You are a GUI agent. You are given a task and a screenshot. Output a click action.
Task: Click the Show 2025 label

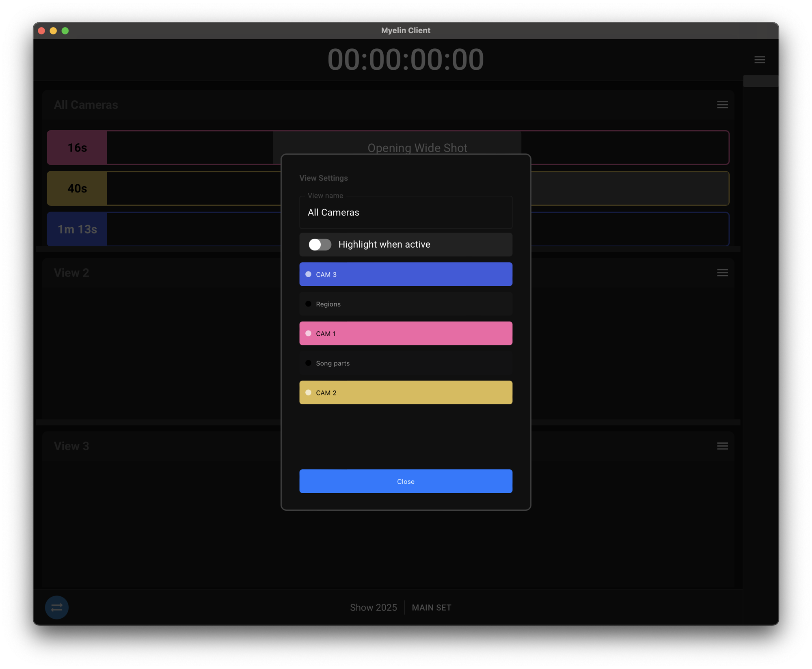(373, 607)
